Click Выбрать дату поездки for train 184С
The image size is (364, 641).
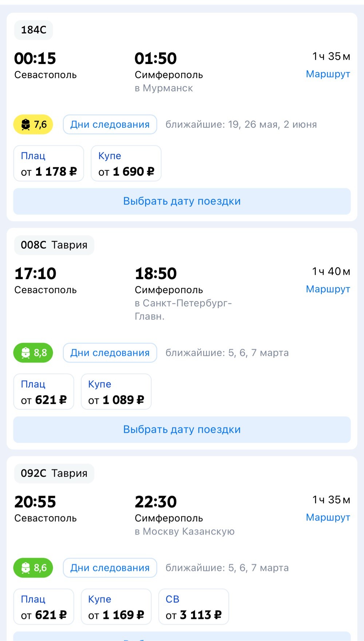182,201
